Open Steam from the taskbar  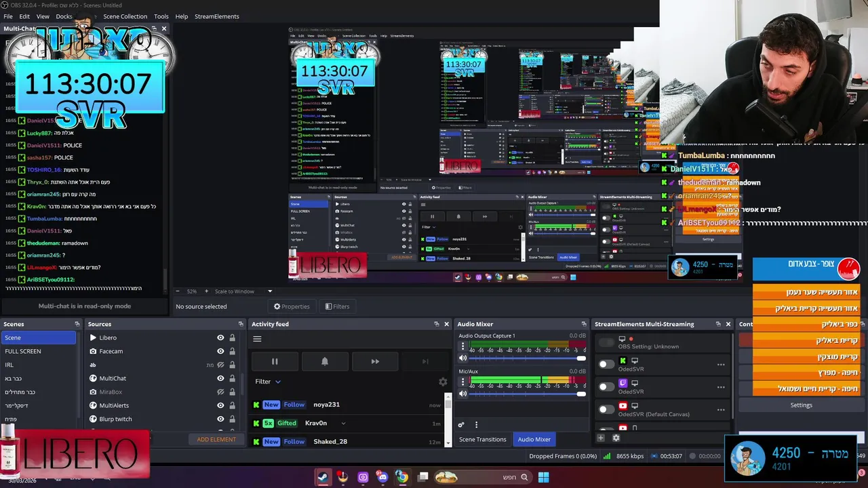323,477
